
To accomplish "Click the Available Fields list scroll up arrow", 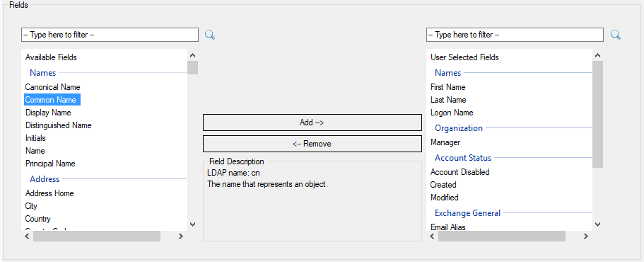I will 192,55.
